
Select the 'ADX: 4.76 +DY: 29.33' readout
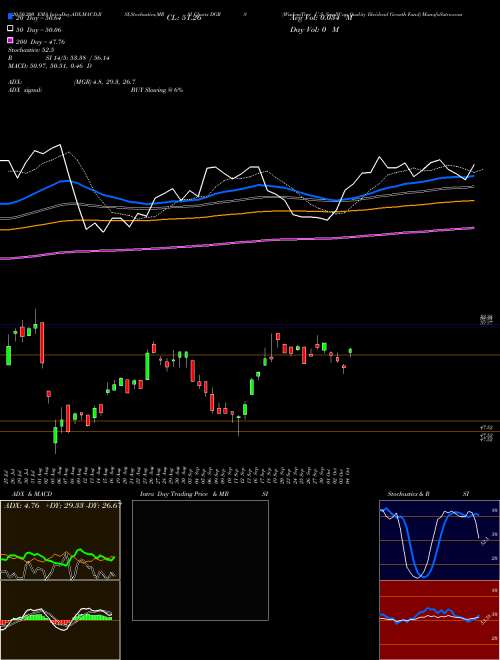62,505
